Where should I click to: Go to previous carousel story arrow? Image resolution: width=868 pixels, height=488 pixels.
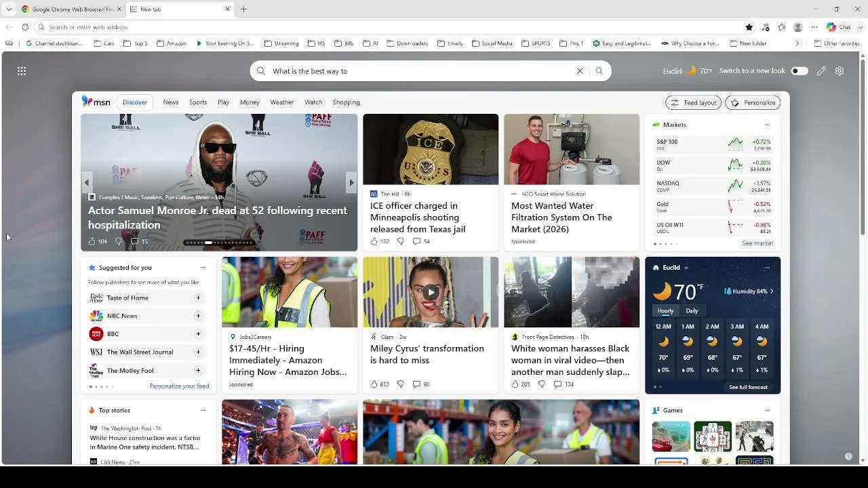pos(86,182)
